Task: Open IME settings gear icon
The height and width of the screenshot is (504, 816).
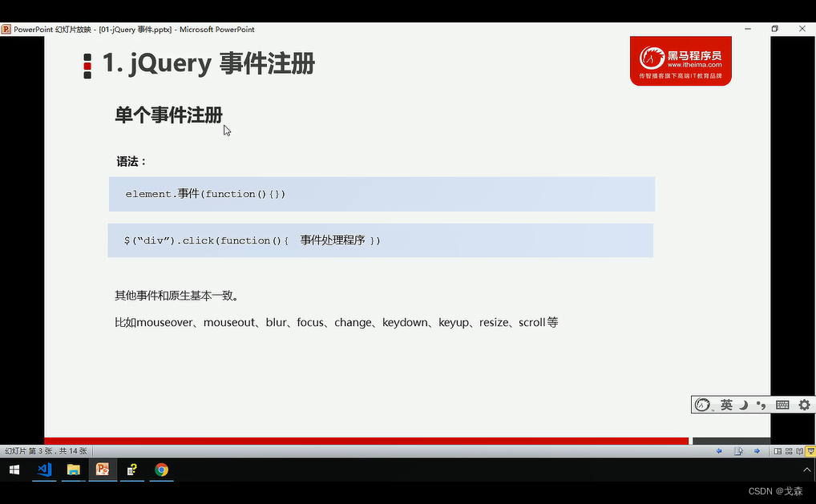Action: click(805, 405)
